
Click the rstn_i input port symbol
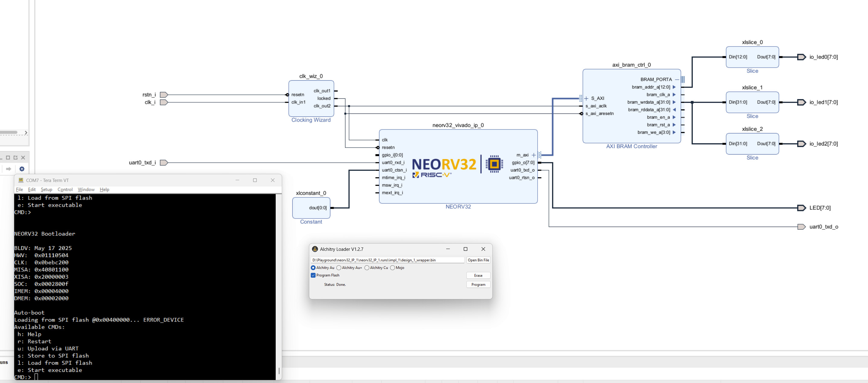click(164, 95)
